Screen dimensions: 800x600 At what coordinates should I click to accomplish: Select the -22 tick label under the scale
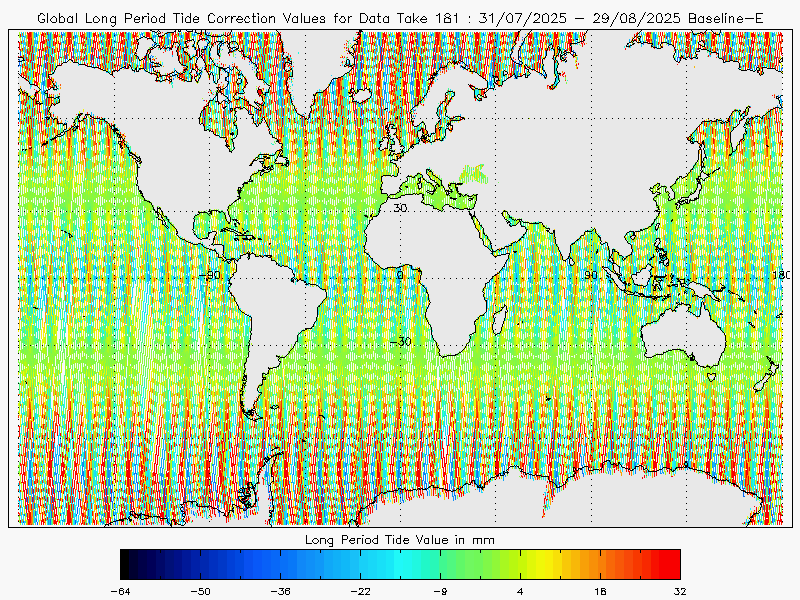360,591
